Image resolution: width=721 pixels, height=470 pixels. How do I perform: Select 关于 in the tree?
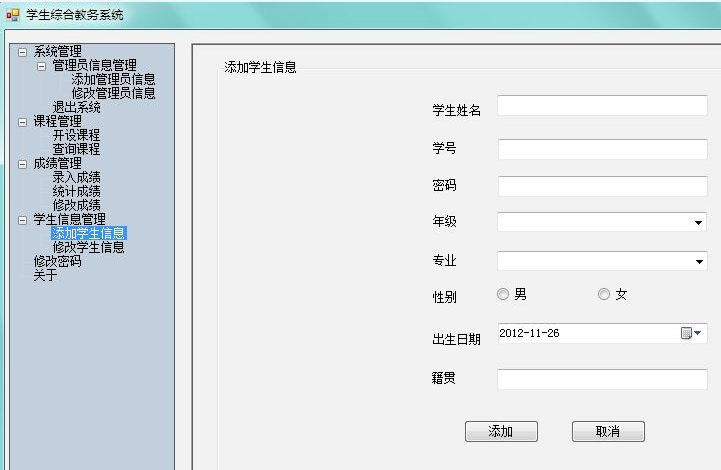click(x=45, y=275)
